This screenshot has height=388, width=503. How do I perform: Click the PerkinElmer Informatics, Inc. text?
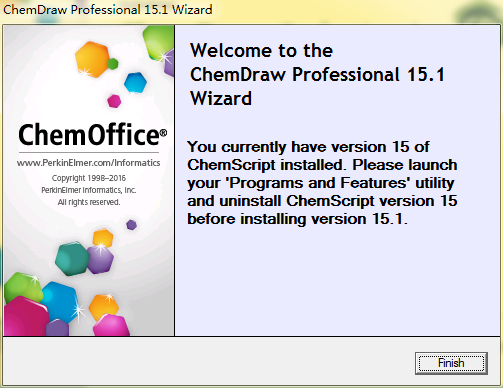point(89,190)
